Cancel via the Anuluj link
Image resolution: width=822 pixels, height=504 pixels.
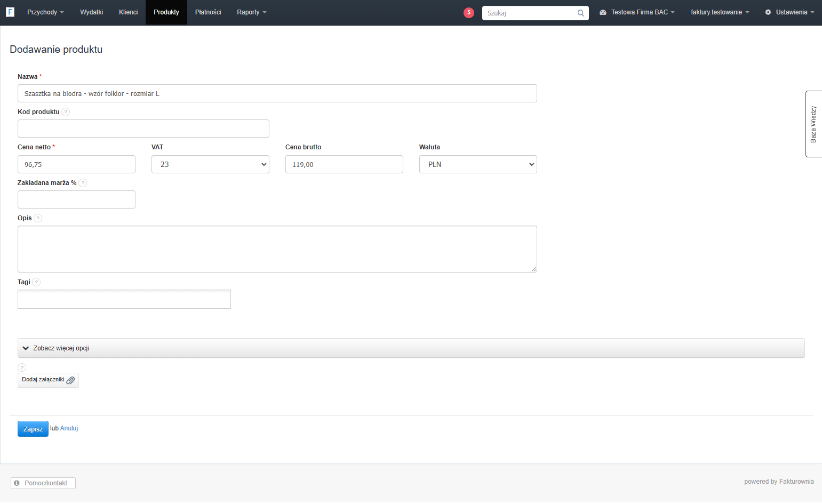pyautogui.click(x=69, y=428)
